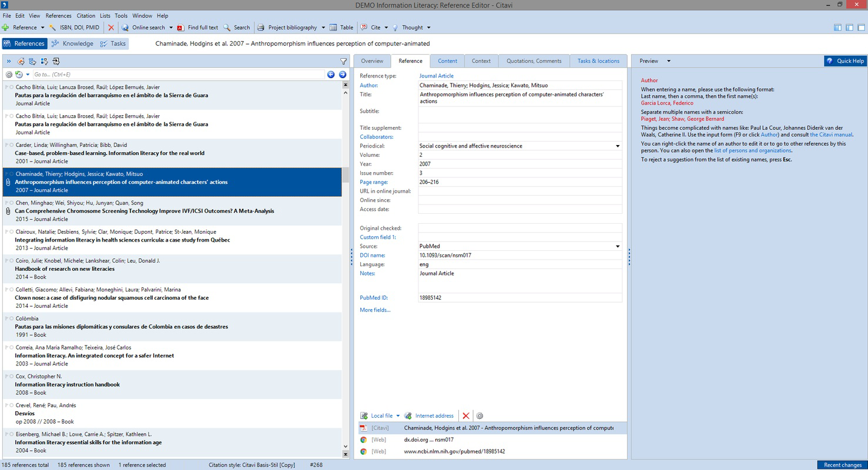Open the Table view
The height and width of the screenshot is (470, 868).
(x=341, y=28)
